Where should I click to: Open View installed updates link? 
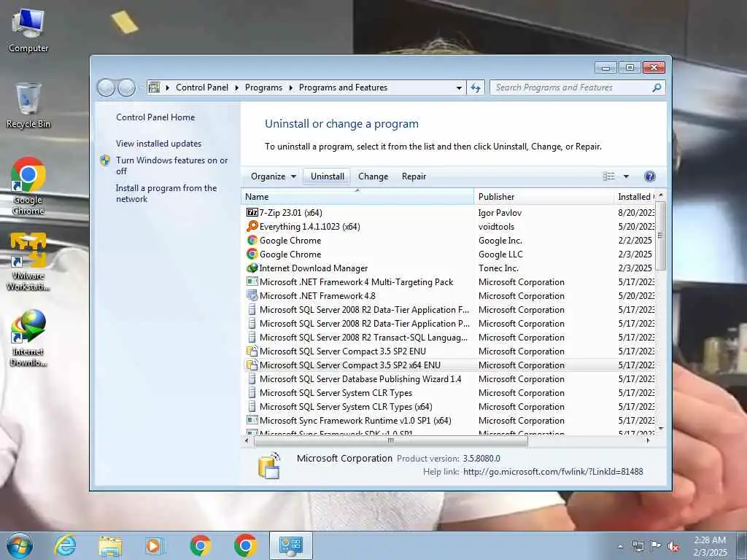click(x=158, y=144)
